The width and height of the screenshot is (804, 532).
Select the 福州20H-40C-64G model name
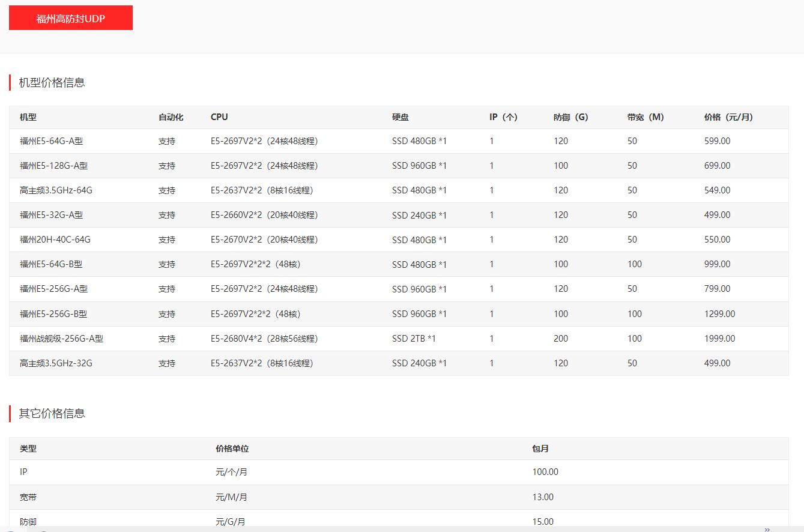click(x=55, y=240)
